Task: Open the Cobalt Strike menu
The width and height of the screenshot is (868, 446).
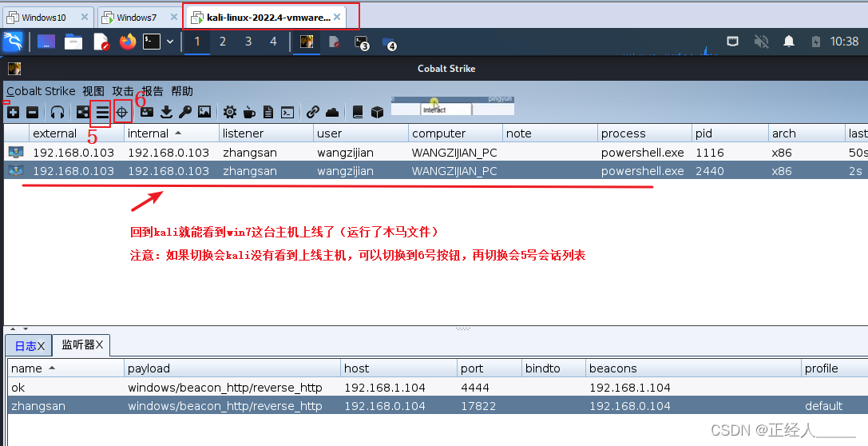Action: [x=41, y=91]
